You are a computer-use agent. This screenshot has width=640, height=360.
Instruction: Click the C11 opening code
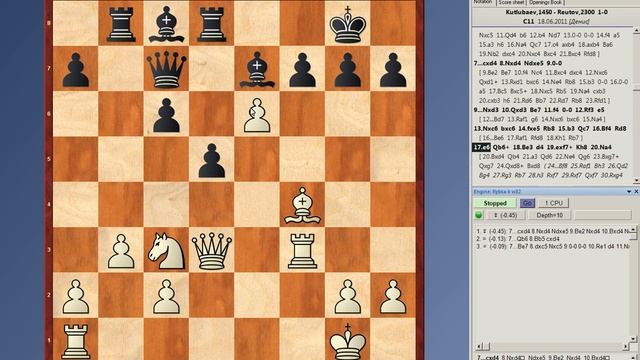(528, 21)
